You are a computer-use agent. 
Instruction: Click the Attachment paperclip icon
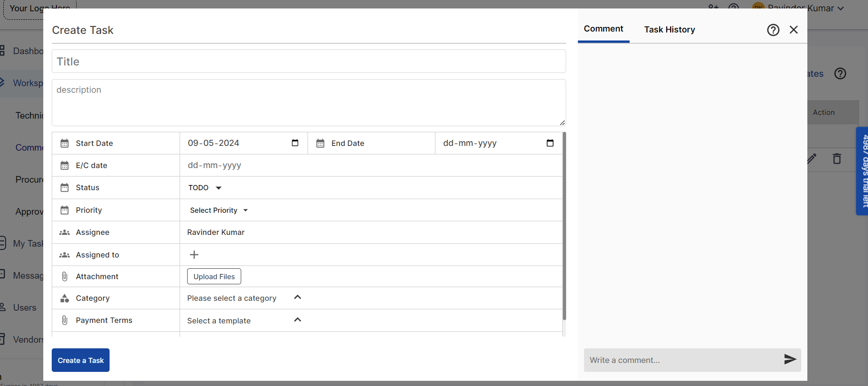(x=65, y=276)
